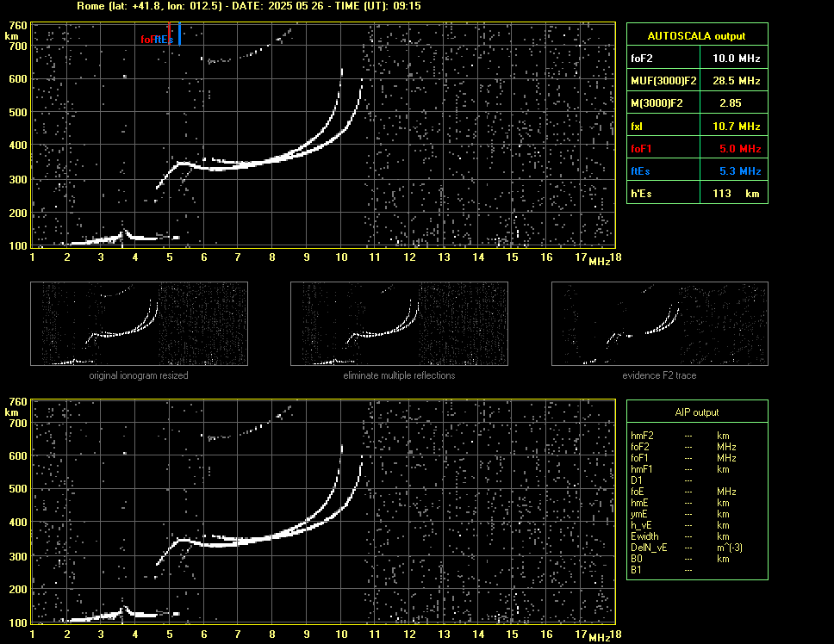This screenshot has height=644, width=834.
Task: Click the blue ftEs marker line on top ionogram
Action: coord(180,33)
